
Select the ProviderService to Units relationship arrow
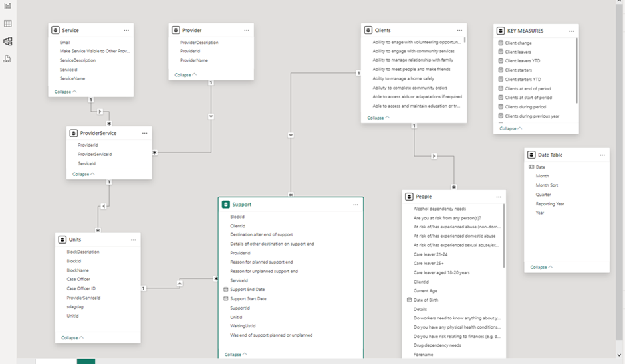(103, 206)
